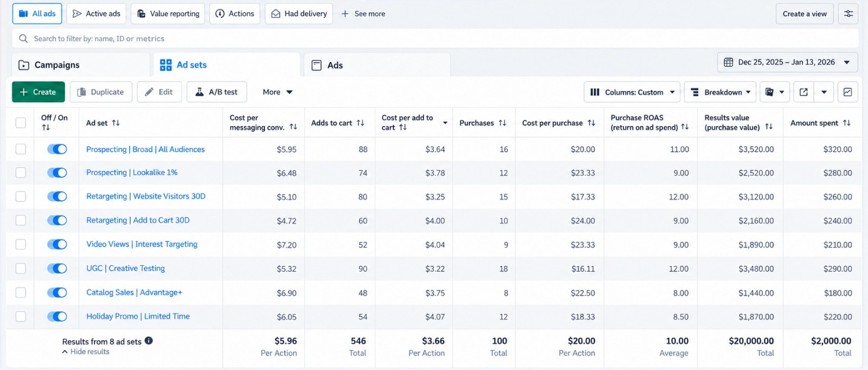This screenshot has width=868, height=370.
Task: Open the export options dropdown arrow
Action: coord(824,92)
